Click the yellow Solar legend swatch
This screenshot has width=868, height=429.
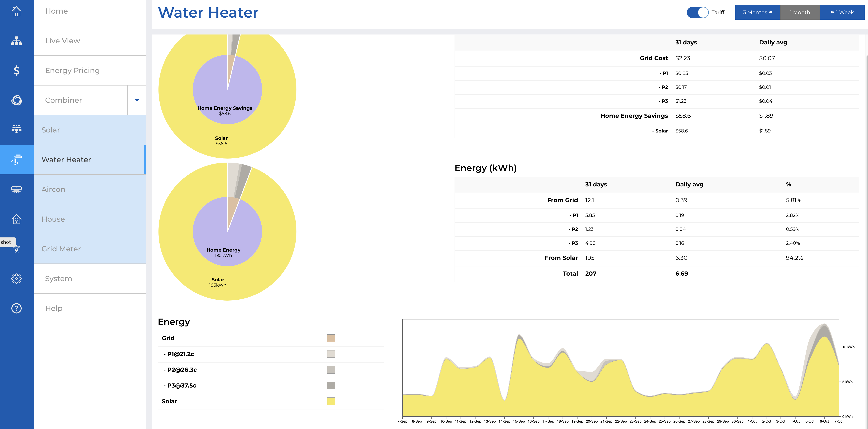point(331,401)
